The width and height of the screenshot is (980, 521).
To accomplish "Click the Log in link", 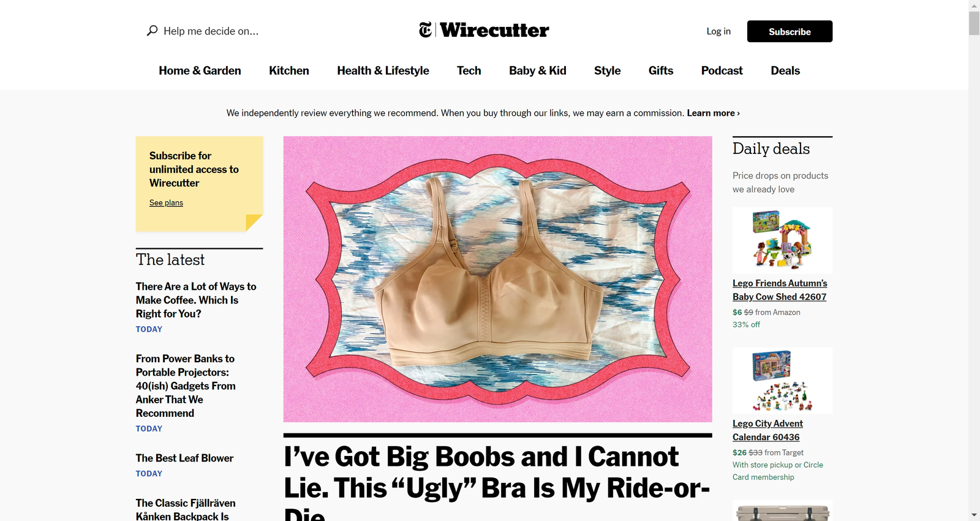I will click(718, 31).
